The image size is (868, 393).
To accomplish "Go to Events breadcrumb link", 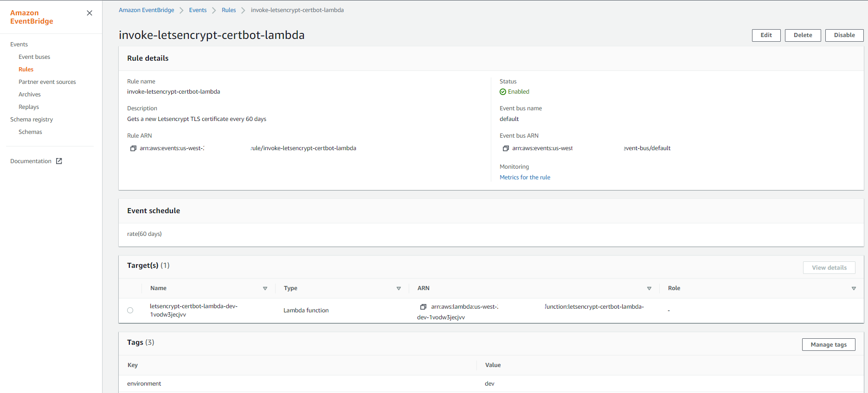I will pos(198,10).
